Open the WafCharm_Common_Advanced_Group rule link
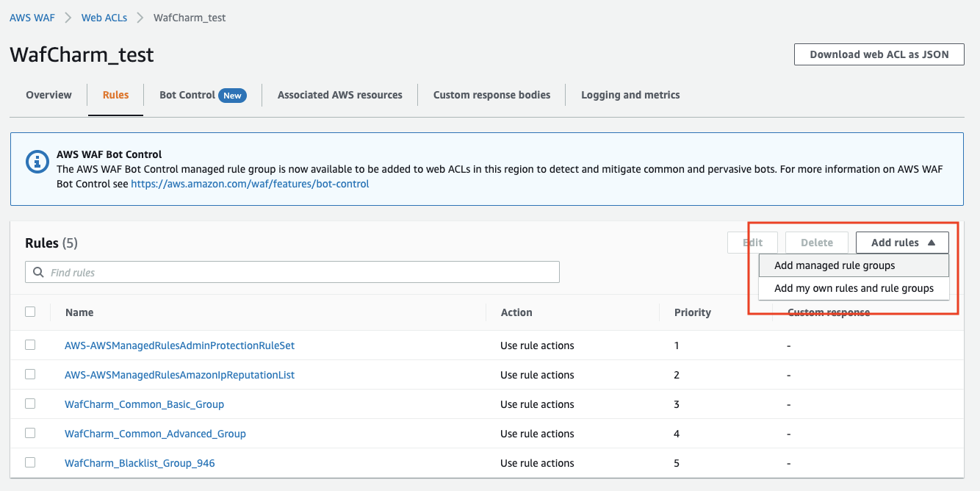 click(155, 434)
